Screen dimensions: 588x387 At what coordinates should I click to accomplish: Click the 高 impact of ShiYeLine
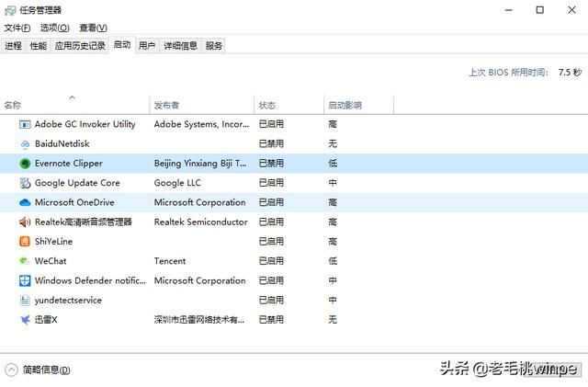pyautogui.click(x=333, y=242)
